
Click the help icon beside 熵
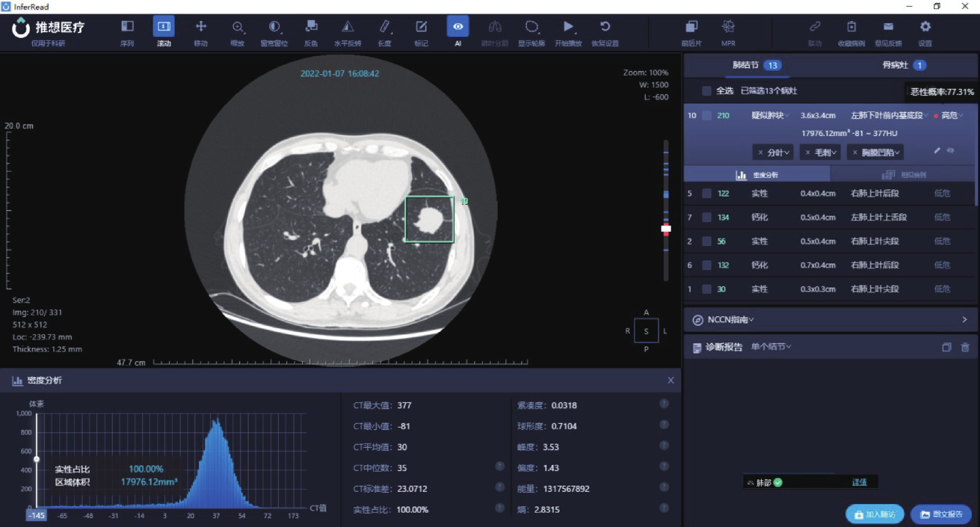click(x=664, y=508)
